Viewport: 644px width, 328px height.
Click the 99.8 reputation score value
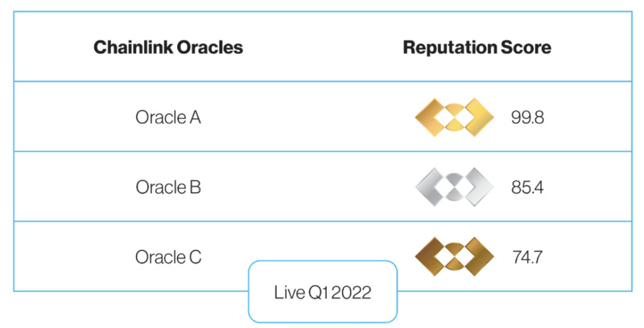[527, 117]
